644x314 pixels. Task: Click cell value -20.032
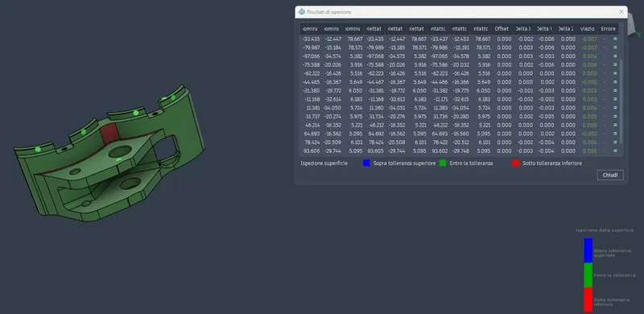click(x=460, y=65)
